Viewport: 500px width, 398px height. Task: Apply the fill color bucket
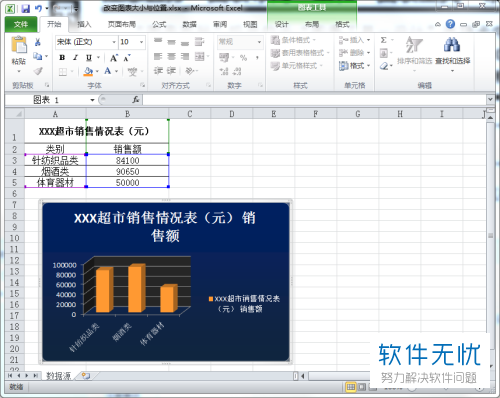[88, 71]
